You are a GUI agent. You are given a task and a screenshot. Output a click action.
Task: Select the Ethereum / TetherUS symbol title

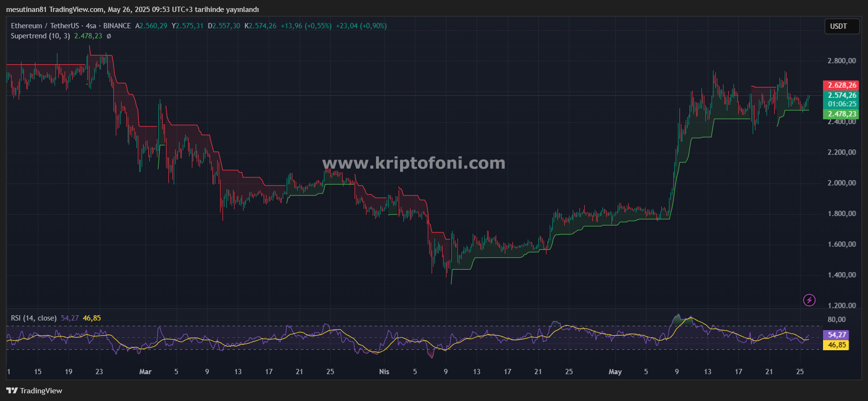(45, 26)
